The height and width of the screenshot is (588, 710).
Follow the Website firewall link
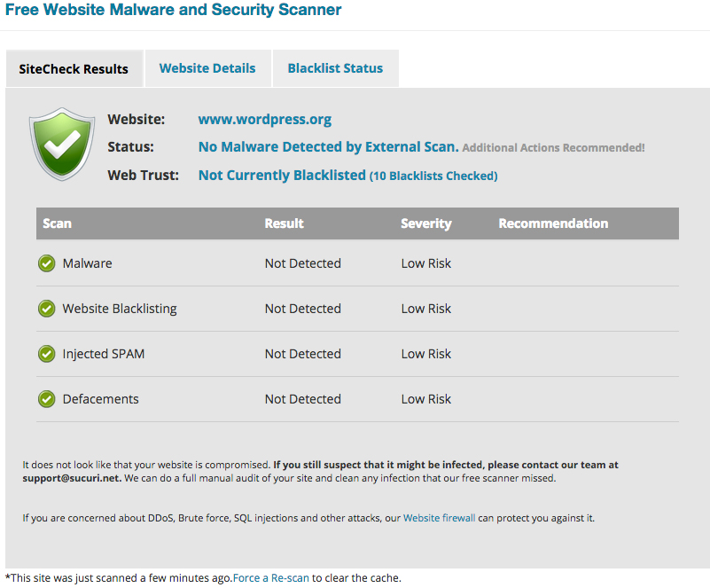[440, 518]
